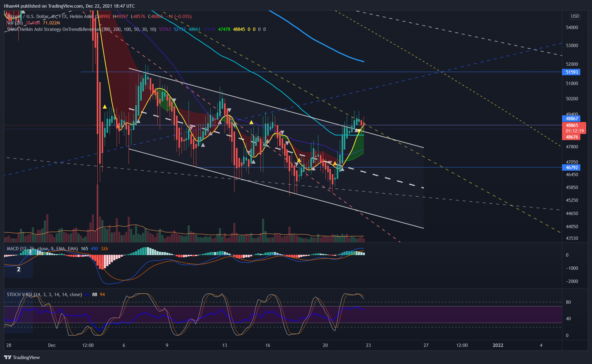Click the published by Hhan44 header text

(x=69, y=6)
